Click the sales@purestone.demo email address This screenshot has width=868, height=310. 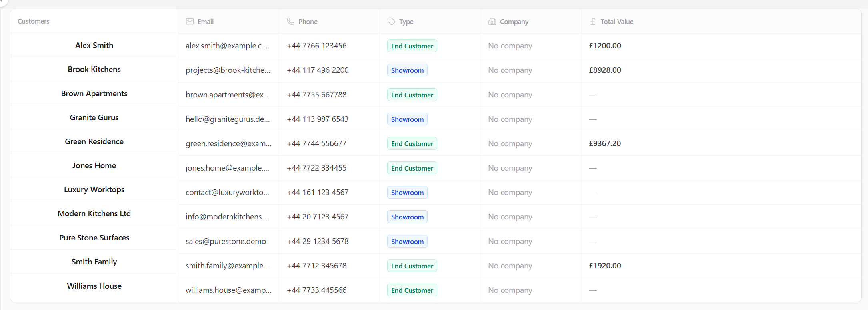pyautogui.click(x=226, y=241)
